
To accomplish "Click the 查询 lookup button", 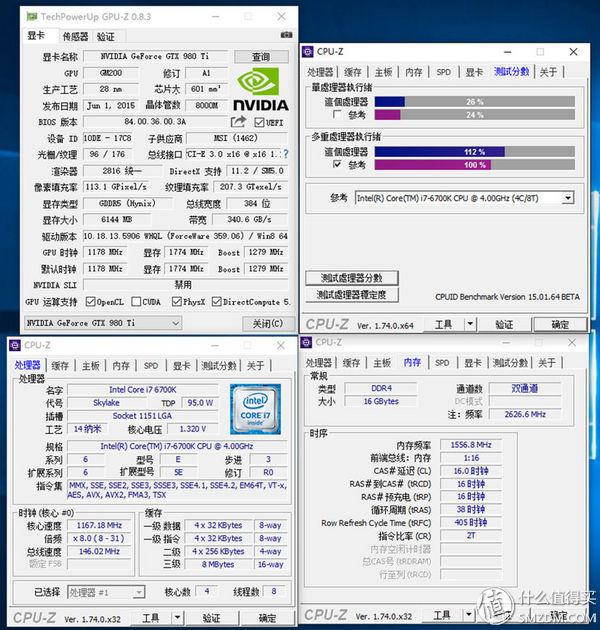I will 261,57.
